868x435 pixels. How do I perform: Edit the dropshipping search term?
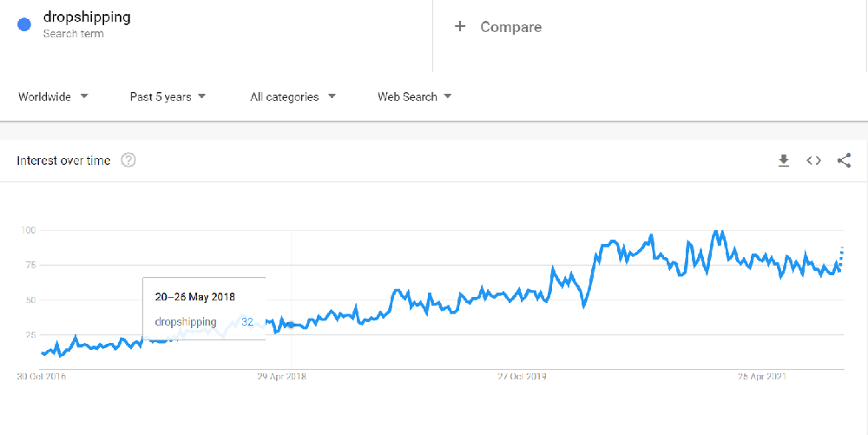[87, 17]
